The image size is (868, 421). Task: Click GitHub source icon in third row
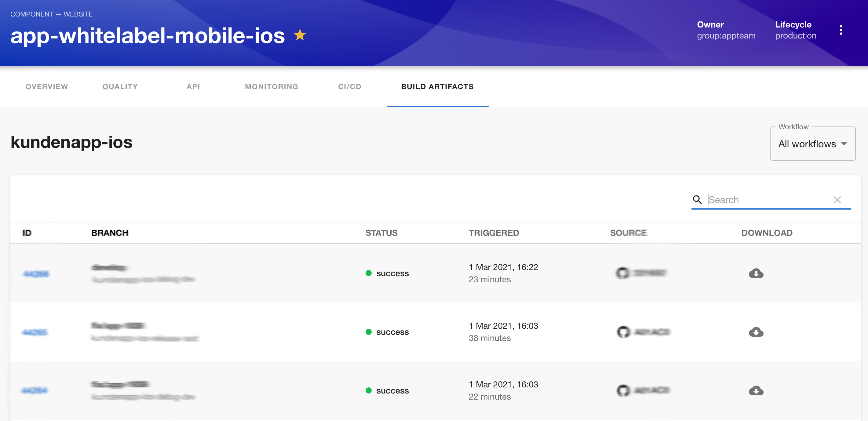[623, 390]
